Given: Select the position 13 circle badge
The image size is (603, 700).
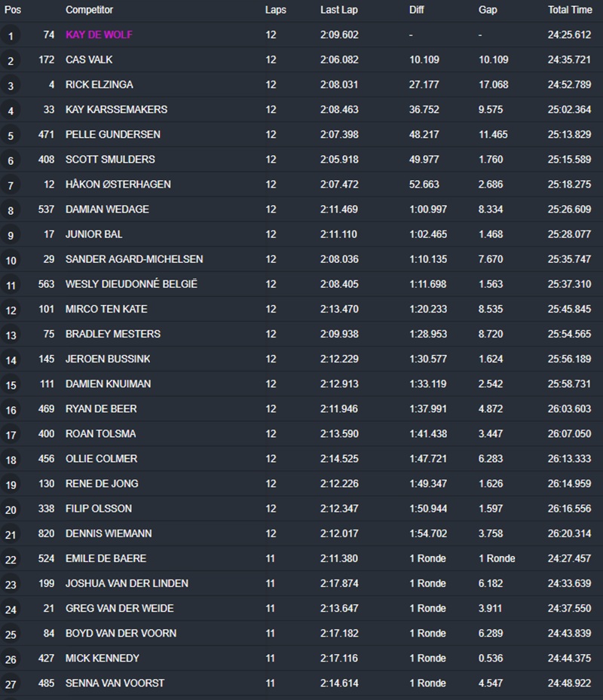Looking at the screenshot, I should [x=11, y=335].
